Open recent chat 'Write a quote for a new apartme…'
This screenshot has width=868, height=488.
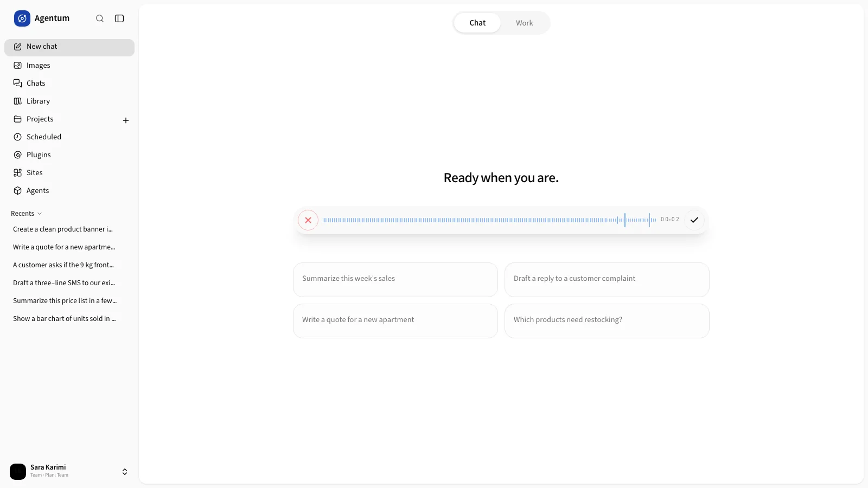point(69,247)
